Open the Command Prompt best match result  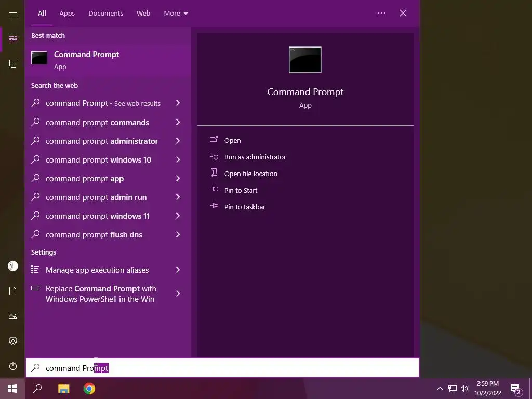coord(108,60)
